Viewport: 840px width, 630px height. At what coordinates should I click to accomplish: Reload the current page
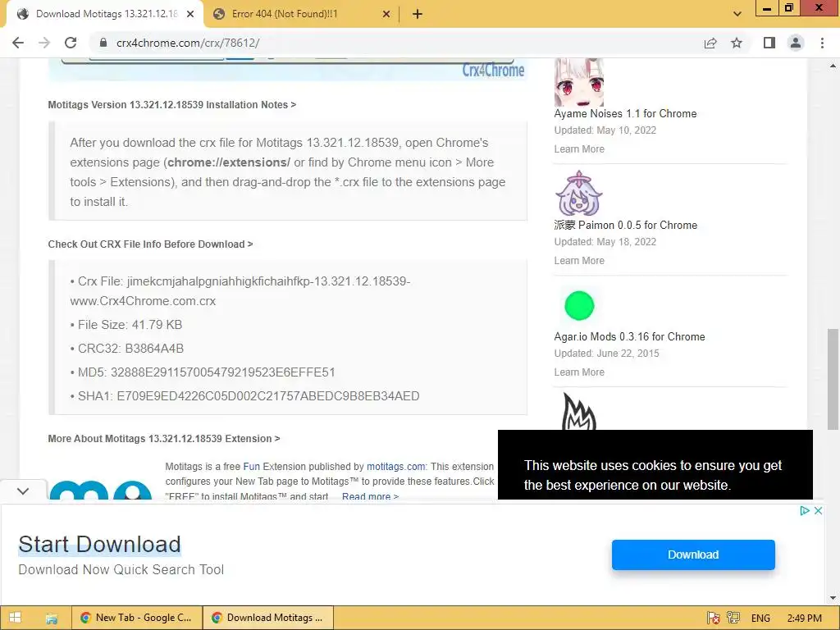pyautogui.click(x=71, y=43)
